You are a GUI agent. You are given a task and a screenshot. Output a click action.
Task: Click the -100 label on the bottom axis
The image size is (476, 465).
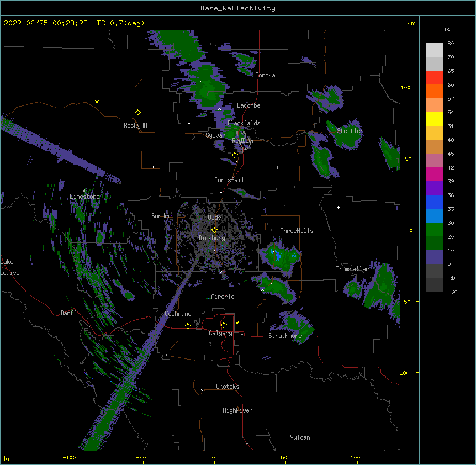(70, 457)
